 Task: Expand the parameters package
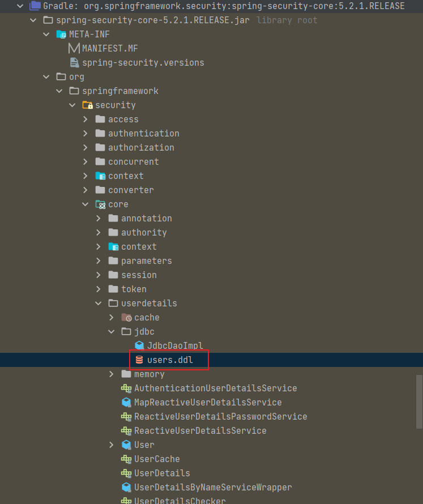(99, 260)
